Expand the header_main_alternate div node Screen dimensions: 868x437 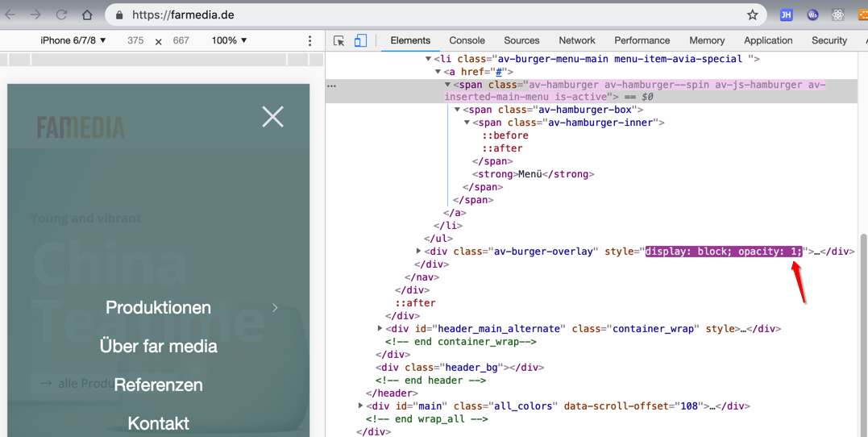(380, 329)
